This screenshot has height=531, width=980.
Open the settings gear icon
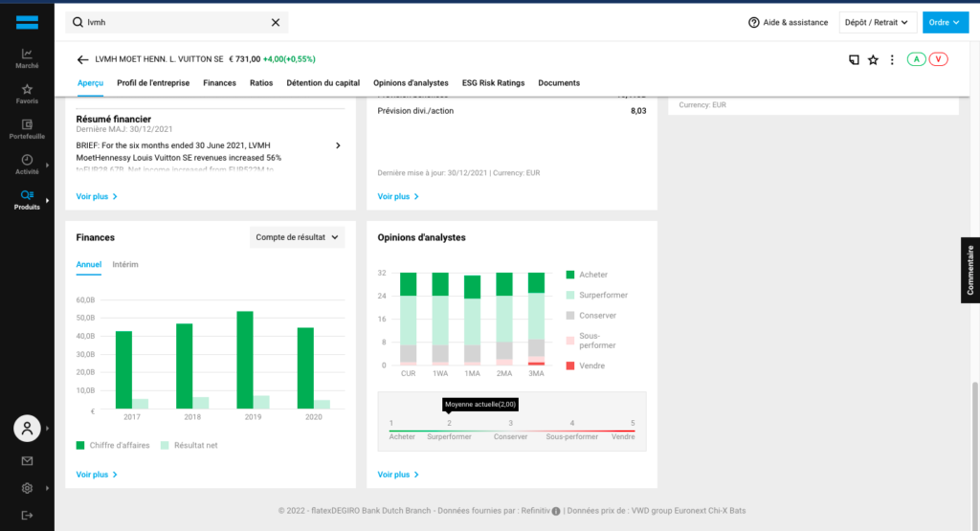click(27, 489)
